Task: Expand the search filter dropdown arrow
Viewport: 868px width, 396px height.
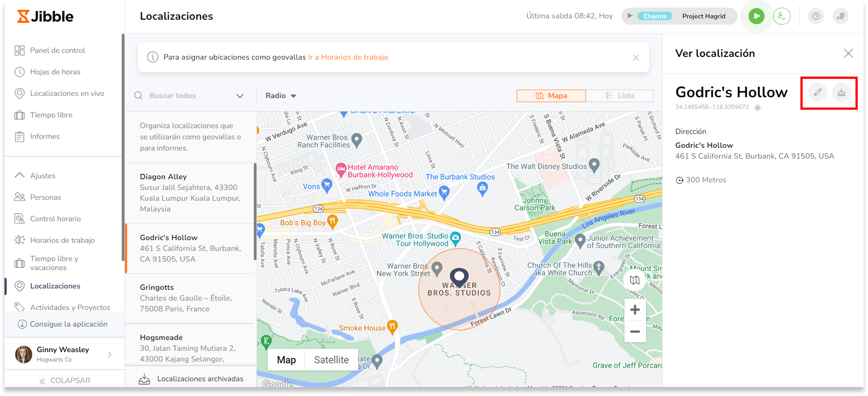Action: click(240, 95)
